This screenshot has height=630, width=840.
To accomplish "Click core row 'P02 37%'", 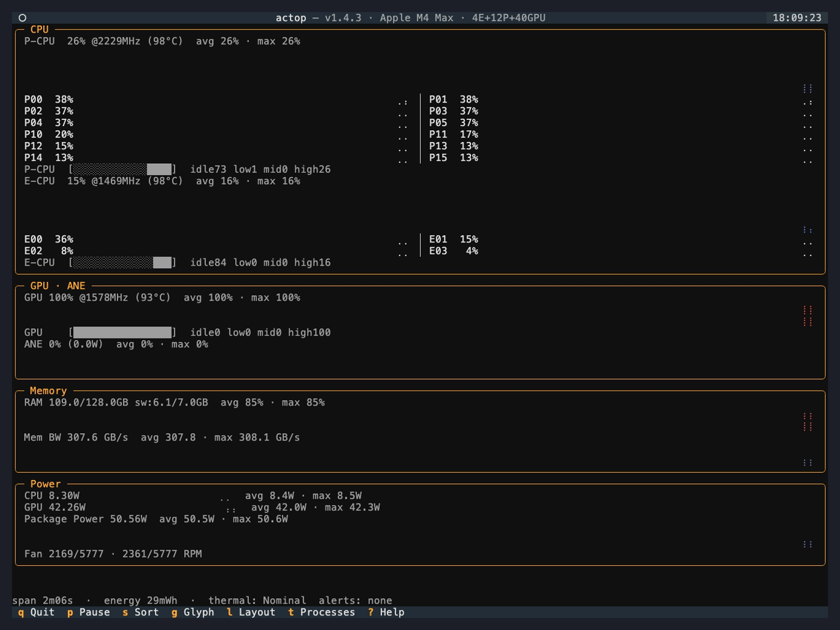I will (x=49, y=111).
